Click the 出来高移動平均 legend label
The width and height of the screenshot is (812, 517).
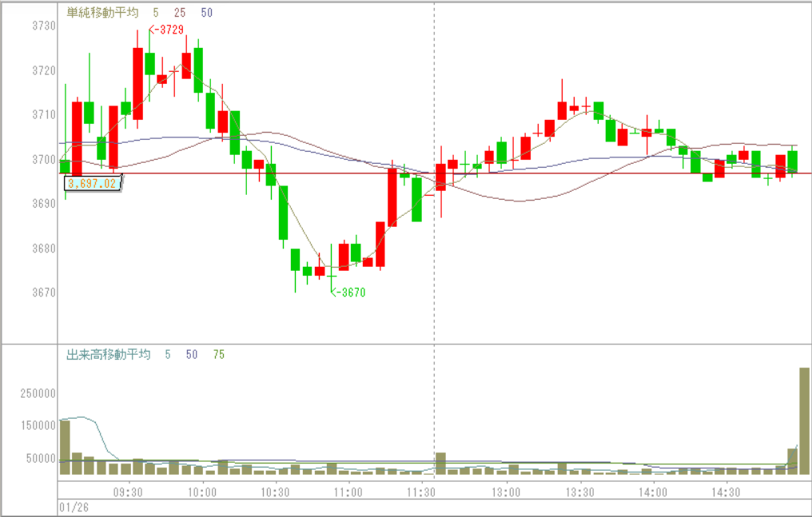pos(108,355)
